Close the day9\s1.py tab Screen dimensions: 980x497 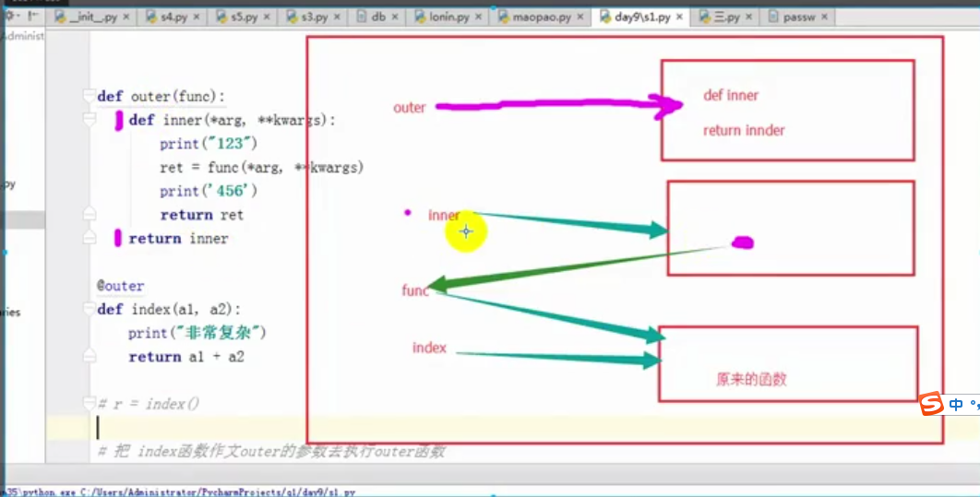click(679, 17)
